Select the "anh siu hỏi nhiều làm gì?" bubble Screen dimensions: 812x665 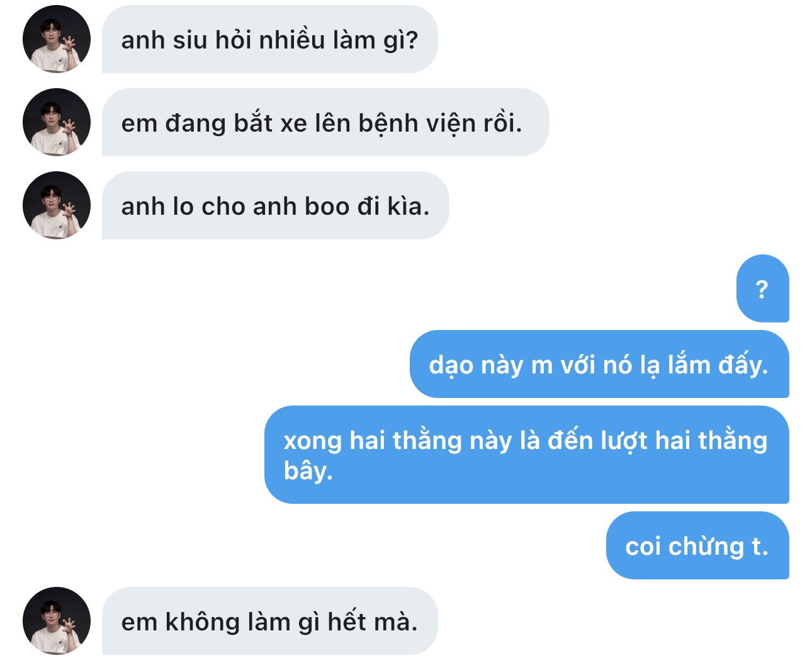(269, 39)
